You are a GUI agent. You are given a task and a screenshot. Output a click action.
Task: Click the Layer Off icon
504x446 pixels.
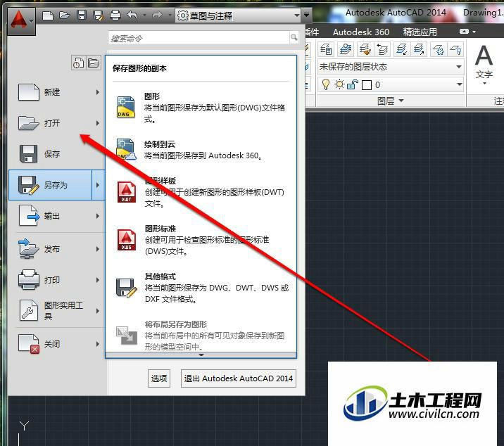point(456,49)
